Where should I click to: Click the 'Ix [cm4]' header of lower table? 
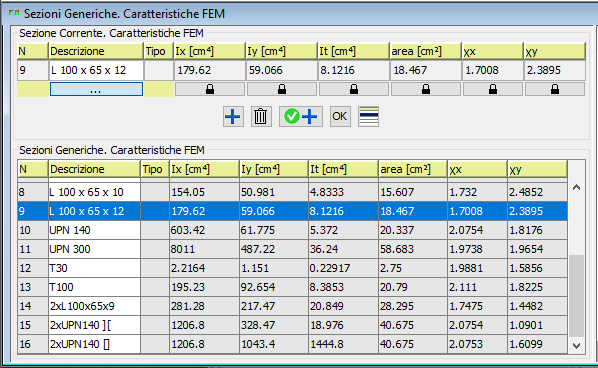coord(204,169)
